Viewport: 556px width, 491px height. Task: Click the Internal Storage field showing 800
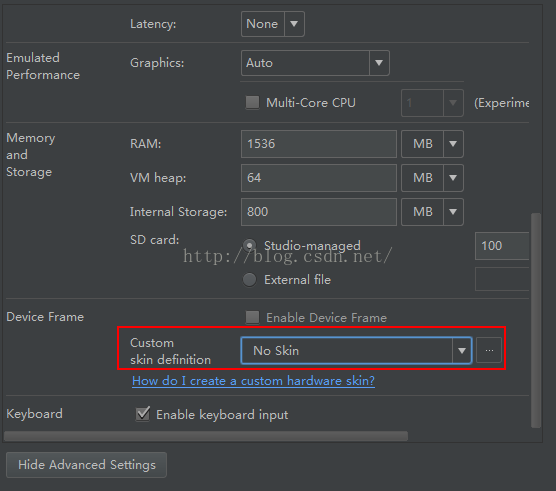pos(318,212)
